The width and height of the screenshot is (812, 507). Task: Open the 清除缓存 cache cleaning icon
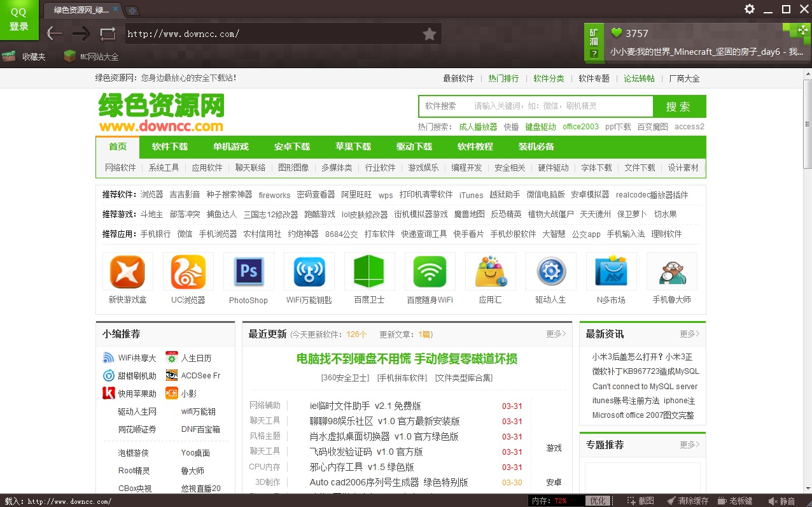point(693,501)
